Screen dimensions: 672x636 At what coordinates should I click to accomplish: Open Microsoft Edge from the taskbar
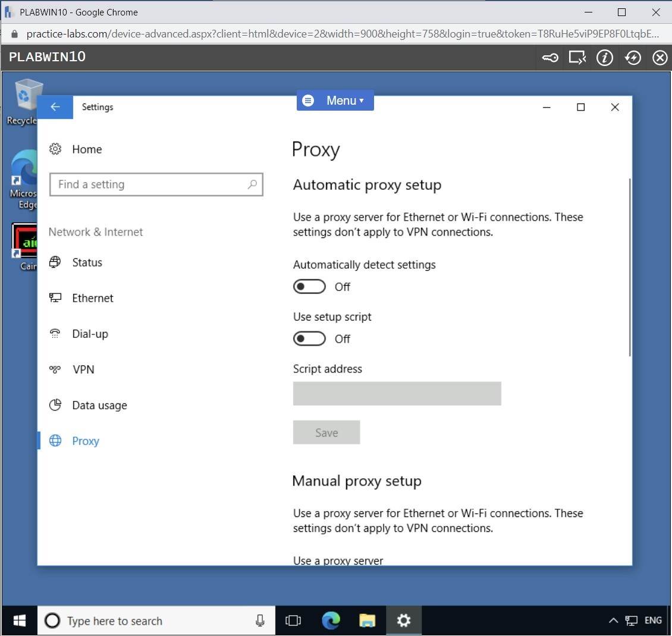[331, 621]
